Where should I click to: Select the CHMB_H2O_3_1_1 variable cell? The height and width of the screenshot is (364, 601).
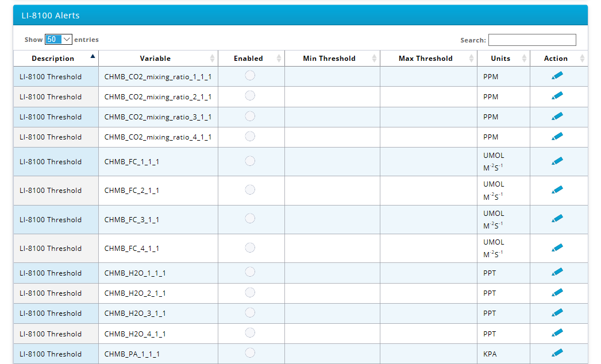point(159,313)
